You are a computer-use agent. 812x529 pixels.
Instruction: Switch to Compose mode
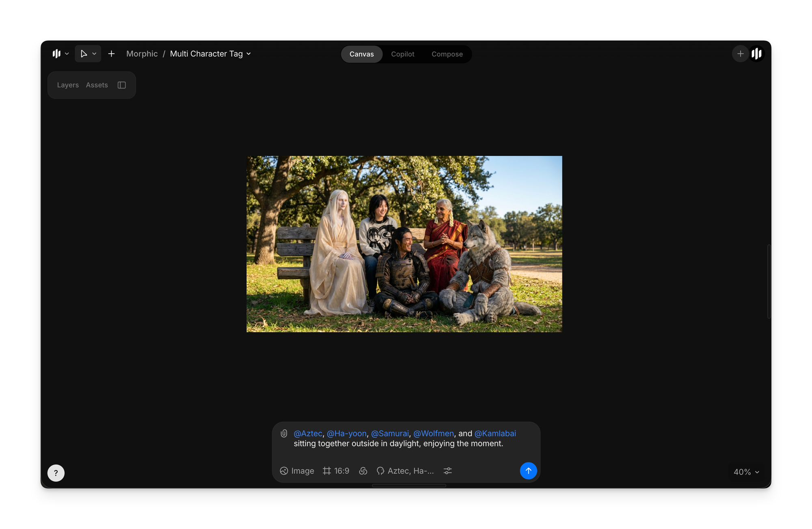[x=447, y=54]
